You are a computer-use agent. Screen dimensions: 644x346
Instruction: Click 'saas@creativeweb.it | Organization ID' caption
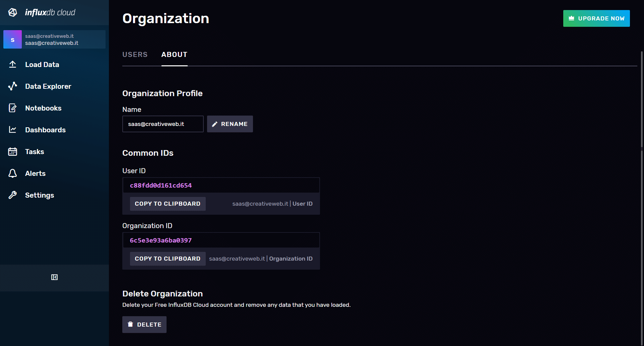[261, 259]
